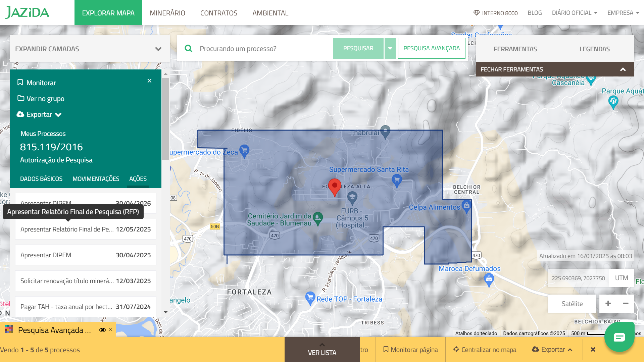This screenshot has height=362, width=644.
Task: Select Solicitar renovação título 12/03/2025 row
Action: [x=86, y=281]
